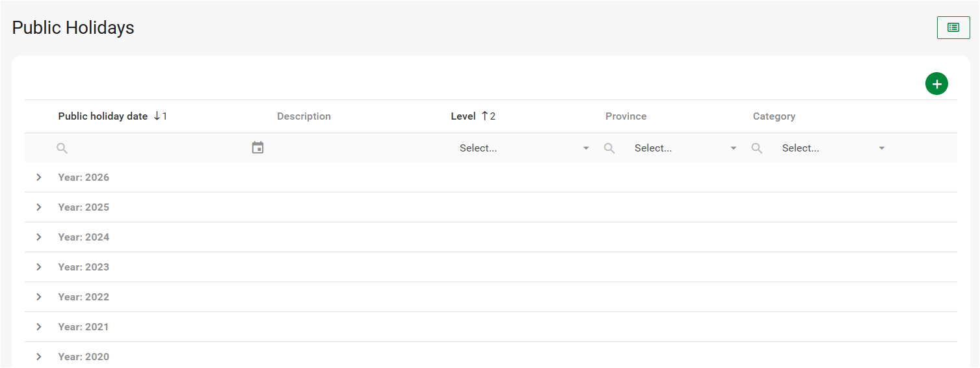
Task: Sort by Category column header
Action: (774, 116)
